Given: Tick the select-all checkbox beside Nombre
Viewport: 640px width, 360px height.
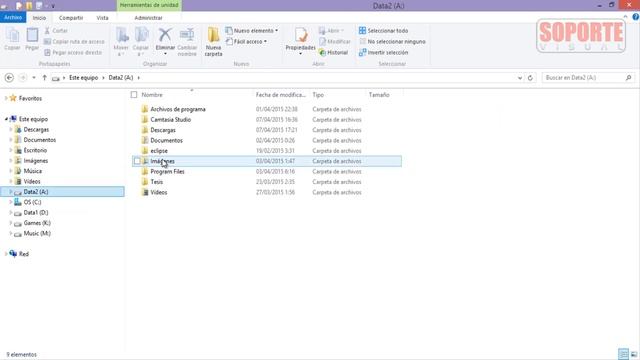Looking at the screenshot, I should point(134,95).
